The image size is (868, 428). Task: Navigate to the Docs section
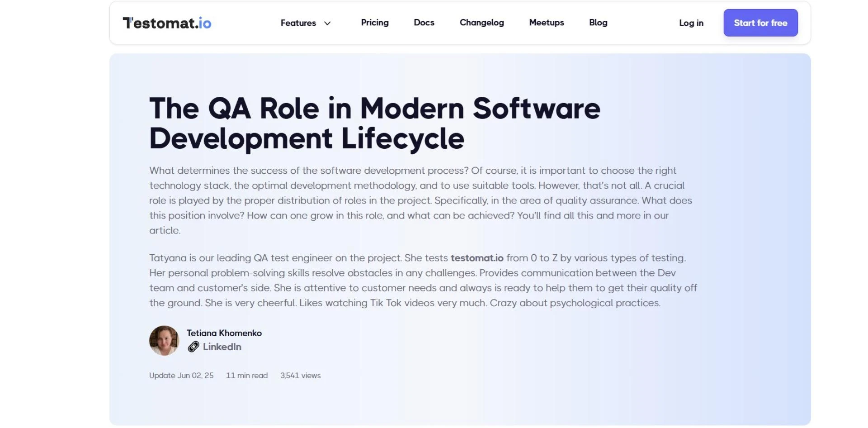click(x=424, y=23)
